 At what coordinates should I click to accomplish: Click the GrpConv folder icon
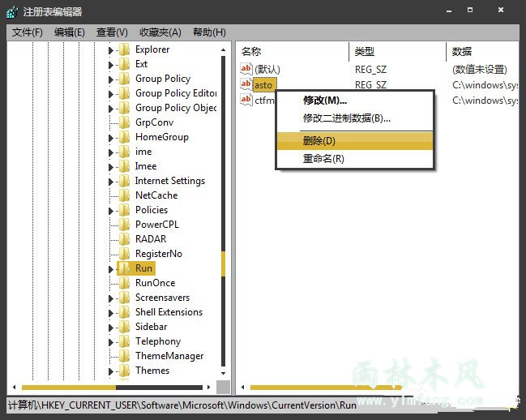[125, 122]
